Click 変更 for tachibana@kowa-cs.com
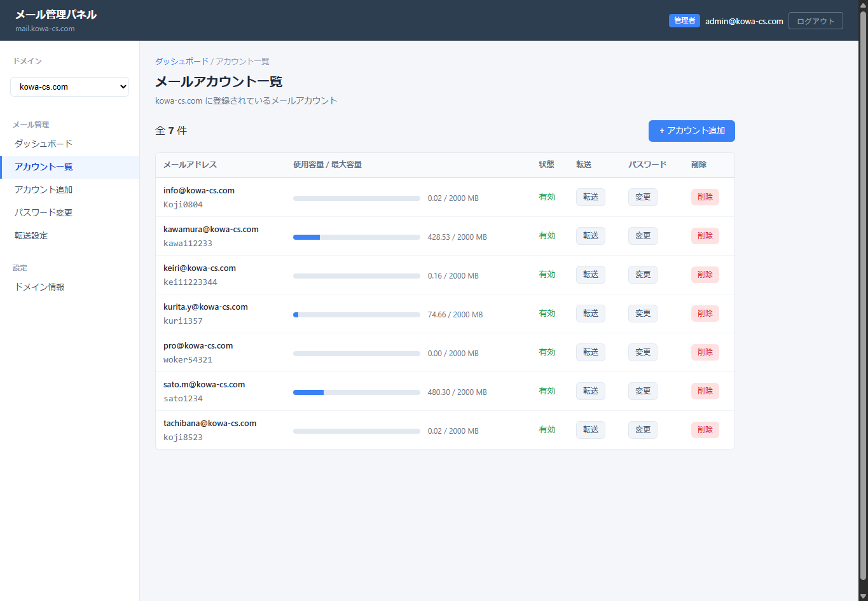 tap(642, 430)
